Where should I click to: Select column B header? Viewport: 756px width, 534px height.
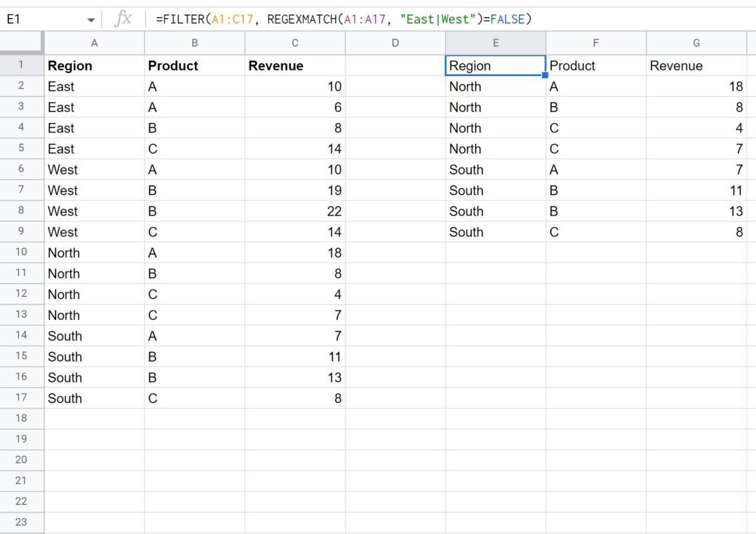pos(195,43)
